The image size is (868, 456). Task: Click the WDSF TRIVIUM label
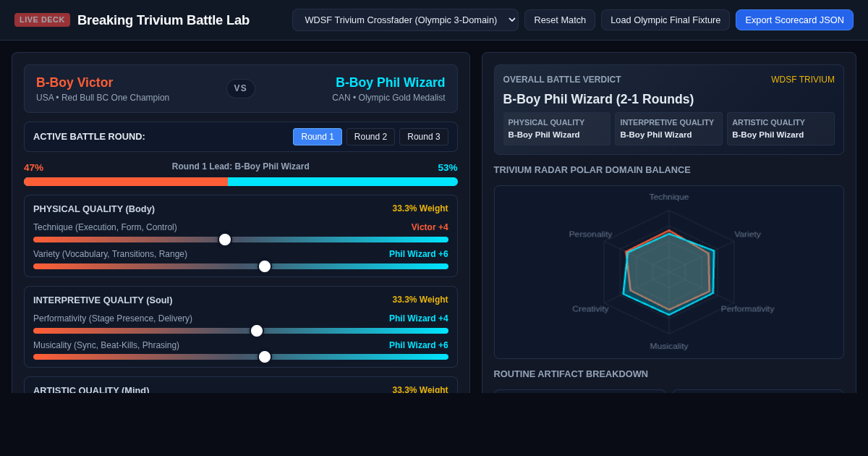click(803, 80)
